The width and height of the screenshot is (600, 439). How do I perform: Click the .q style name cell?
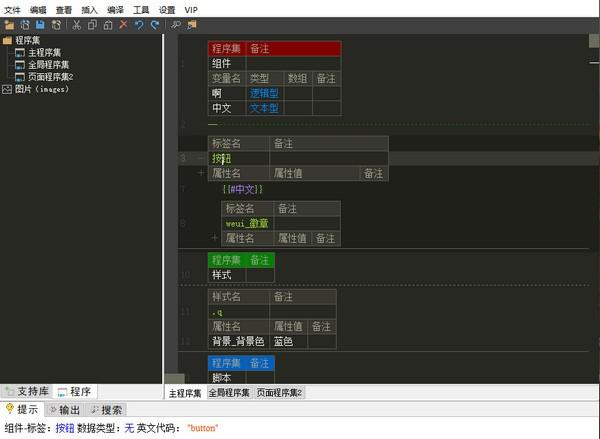[239, 312]
